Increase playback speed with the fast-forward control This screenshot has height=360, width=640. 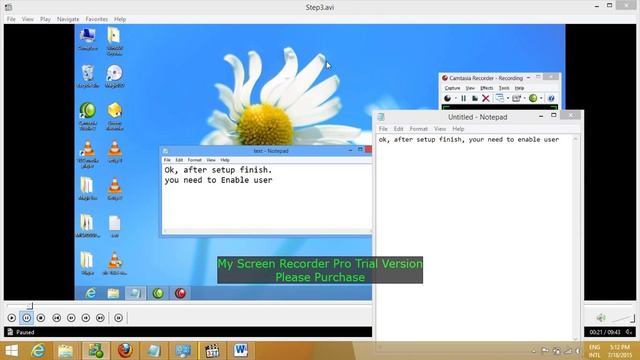coord(86,318)
